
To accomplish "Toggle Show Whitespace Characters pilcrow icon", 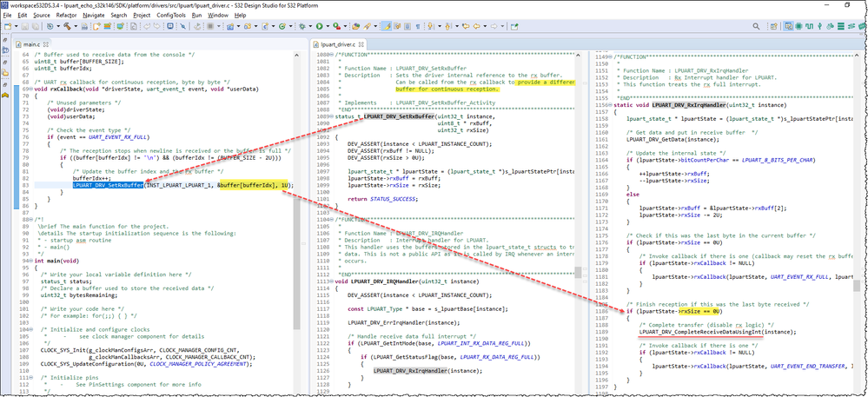I will [x=418, y=26].
